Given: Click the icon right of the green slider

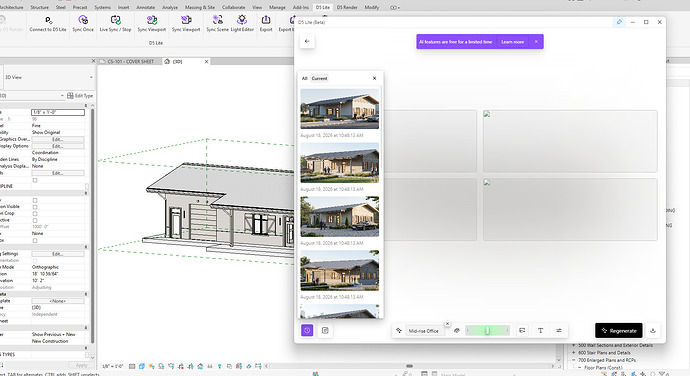Looking at the screenshot, I should (x=522, y=331).
